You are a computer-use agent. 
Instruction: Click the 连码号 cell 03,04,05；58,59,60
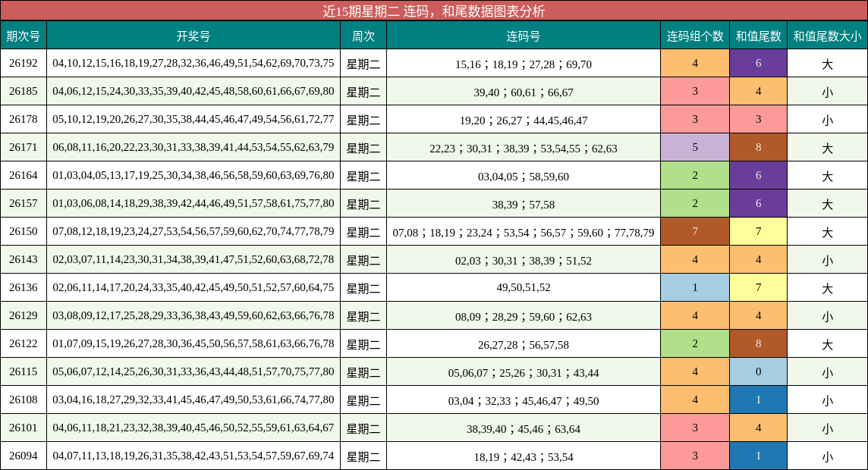click(x=523, y=177)
